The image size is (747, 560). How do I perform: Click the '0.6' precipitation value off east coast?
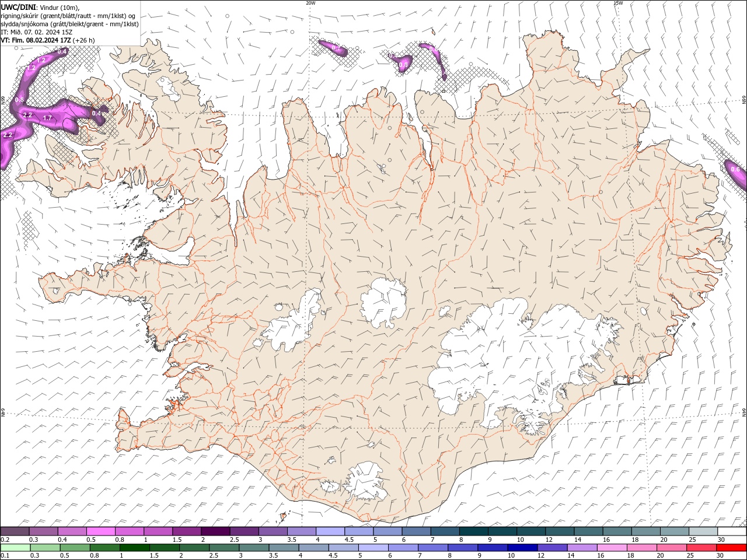coord(735,170)
